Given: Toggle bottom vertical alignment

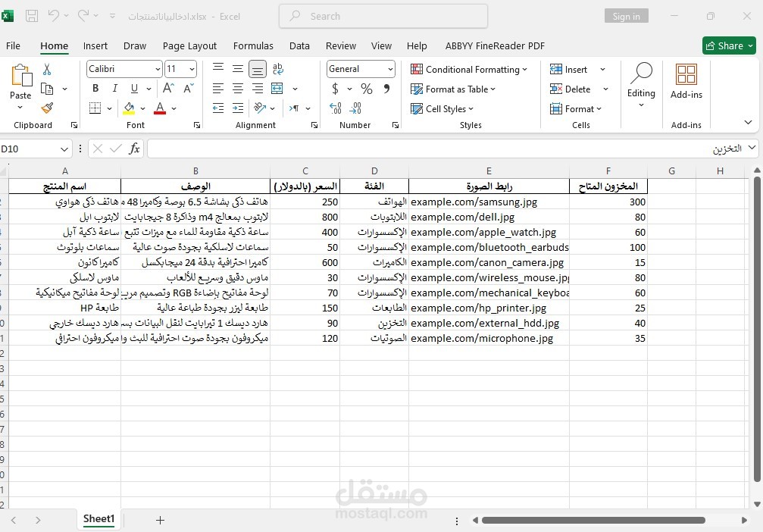Looking at the screenshot, I should point(258,69).
